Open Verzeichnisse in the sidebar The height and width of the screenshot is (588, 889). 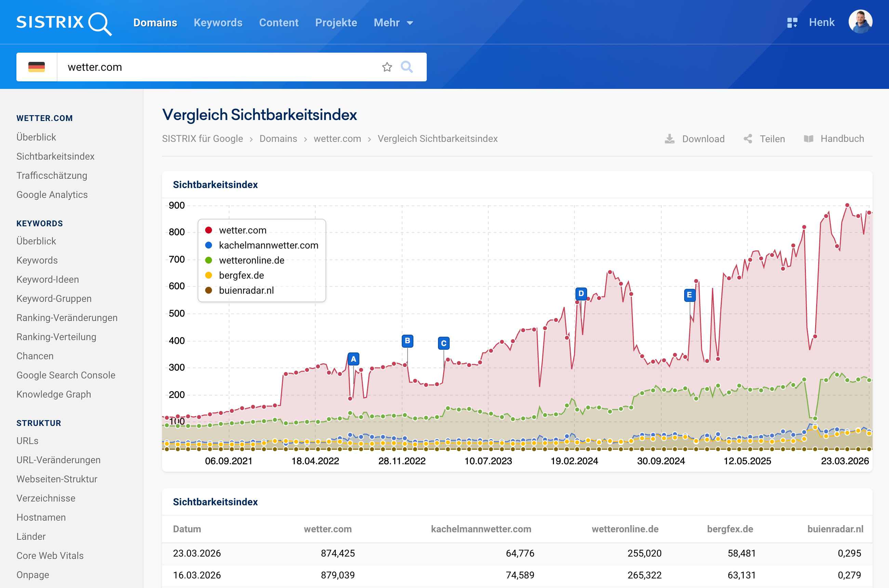[x=46, y=498]
